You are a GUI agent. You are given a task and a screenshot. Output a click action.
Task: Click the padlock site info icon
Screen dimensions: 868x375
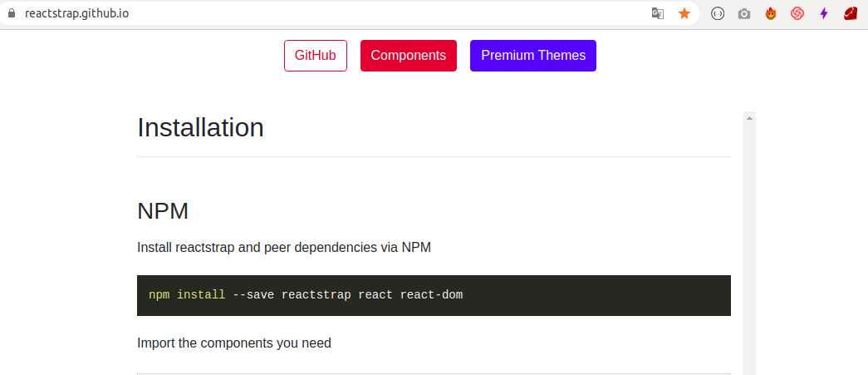12,13
